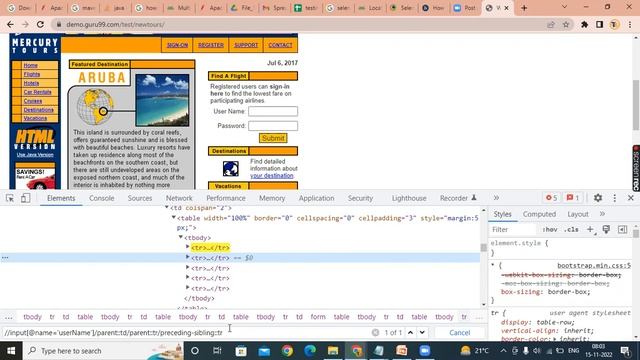Open Task View on taskbar
This screenshot has width=640, height=360.
[x=217, y=351]
